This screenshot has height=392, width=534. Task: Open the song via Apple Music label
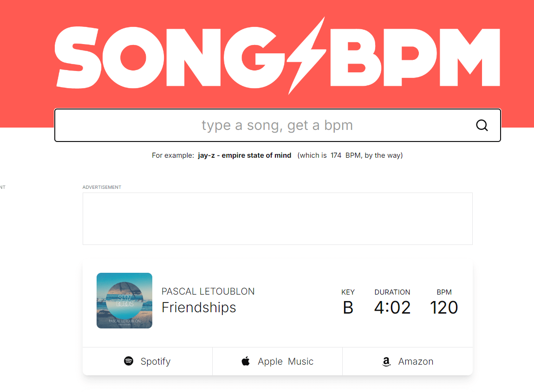coord(286,361)
